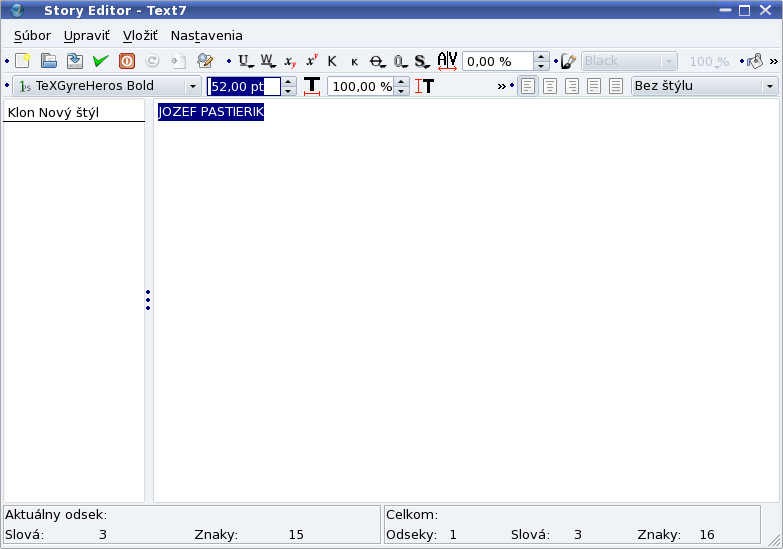Open the Súbor menu
The width and height of the screenshot is (783, 549).
pos(32,35)
